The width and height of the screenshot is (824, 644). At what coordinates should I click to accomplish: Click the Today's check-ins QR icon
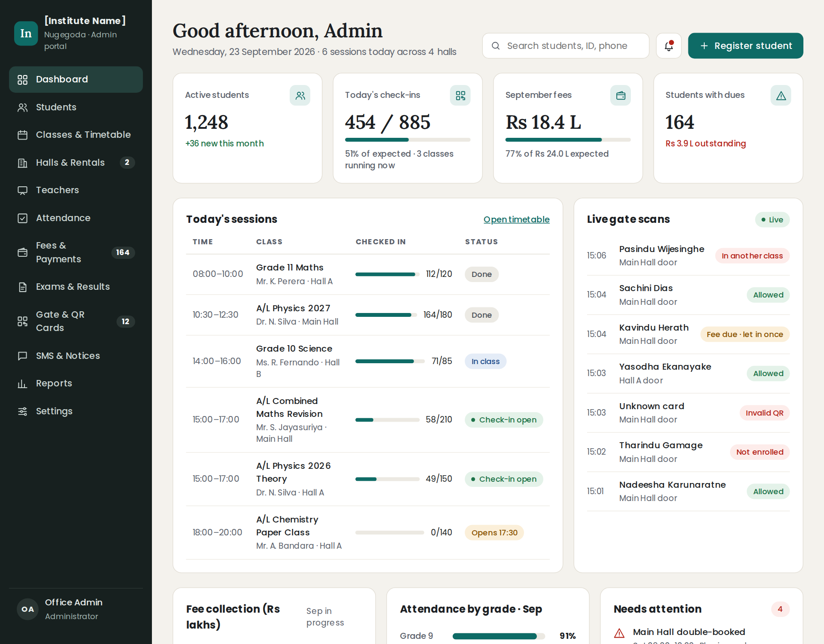click(460, 95)
